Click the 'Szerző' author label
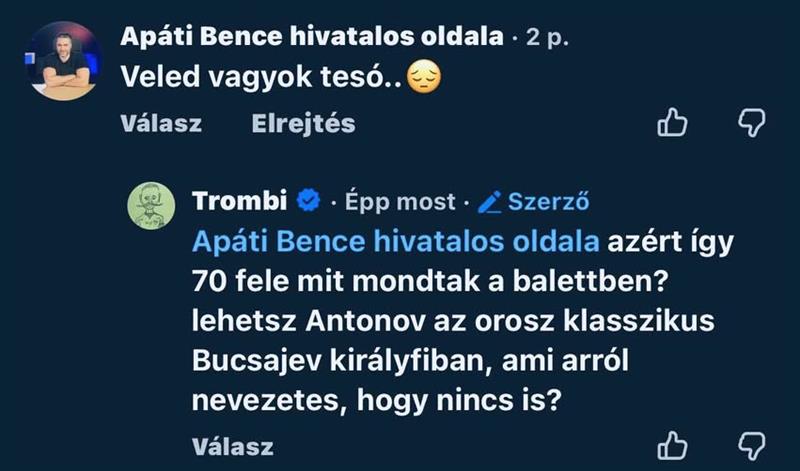Screen dimensions: 800x471 548,202
